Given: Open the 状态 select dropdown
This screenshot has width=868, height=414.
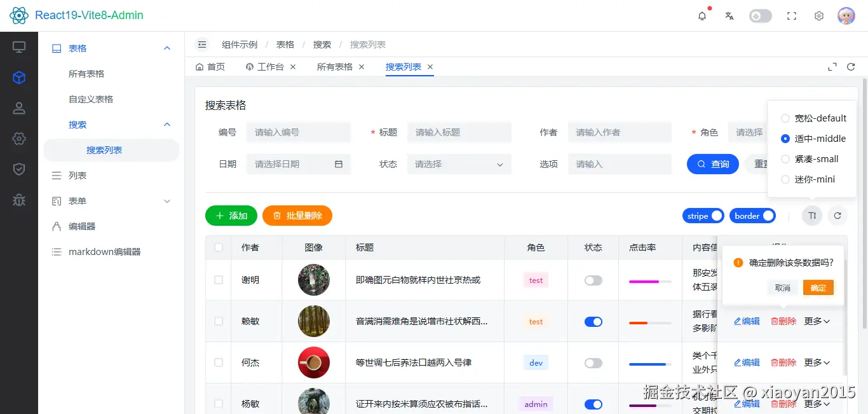Looking at the screenshot, I should 459,164.
